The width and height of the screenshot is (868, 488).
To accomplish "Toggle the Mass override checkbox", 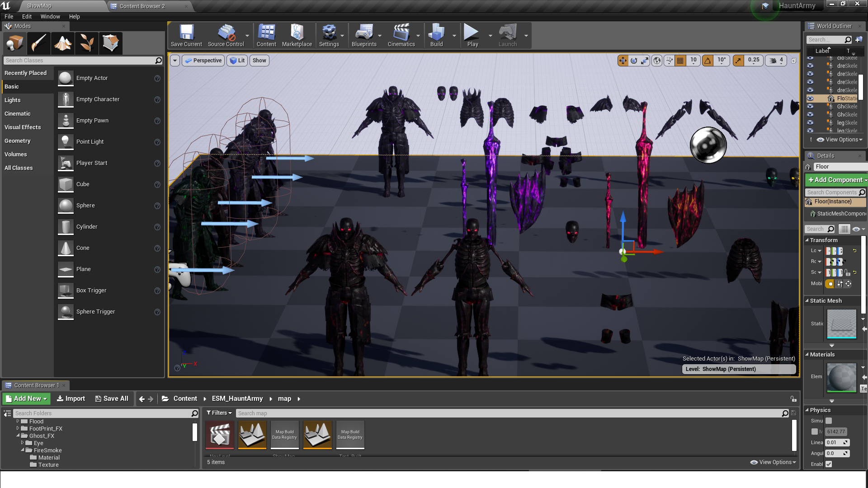I will (x=815, y=432).
